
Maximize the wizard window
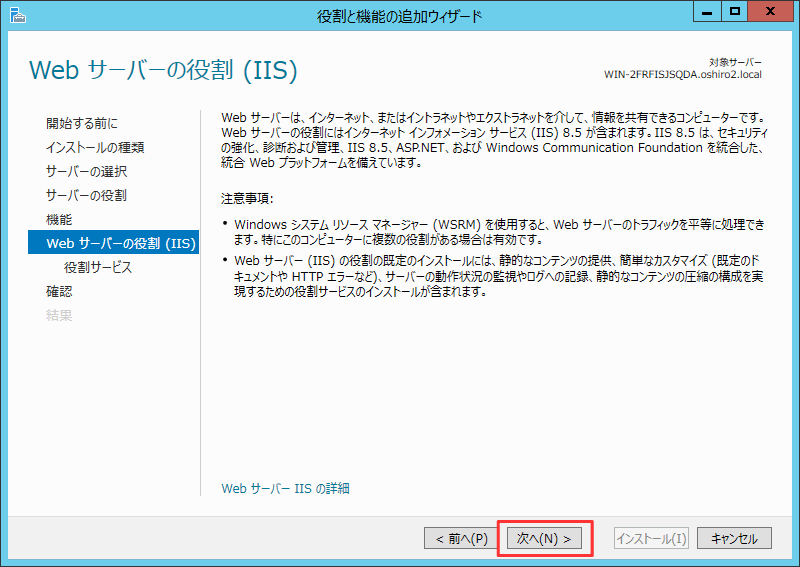tap(735, 11)
